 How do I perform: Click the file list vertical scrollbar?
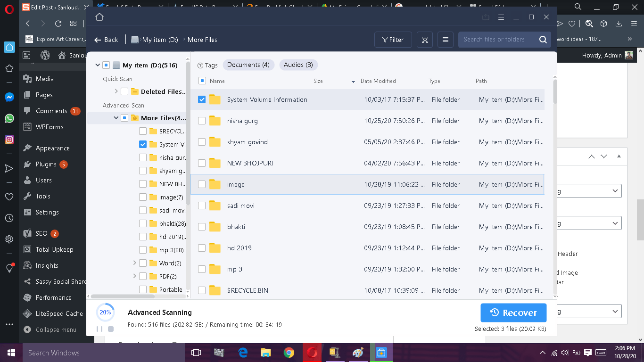coord(555,92)
